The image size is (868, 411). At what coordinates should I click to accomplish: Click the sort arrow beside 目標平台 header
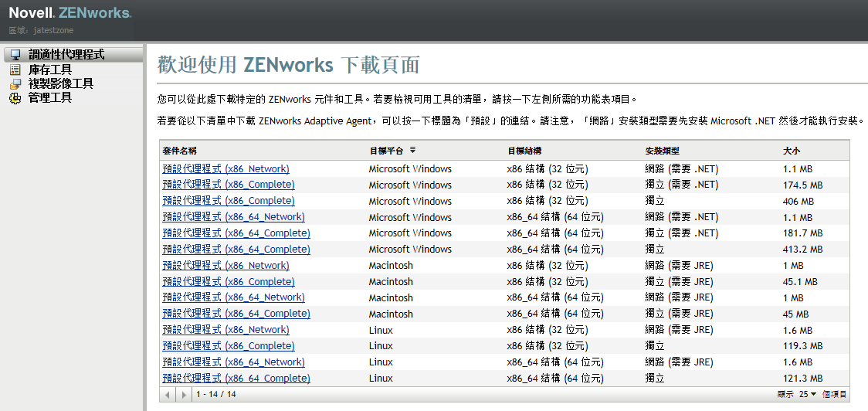click(x=412, y=150)
